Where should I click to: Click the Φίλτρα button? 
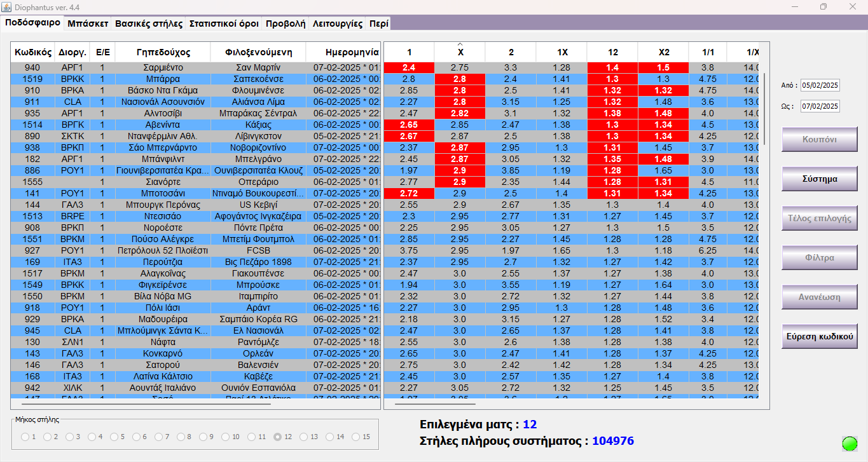point(820,257)
